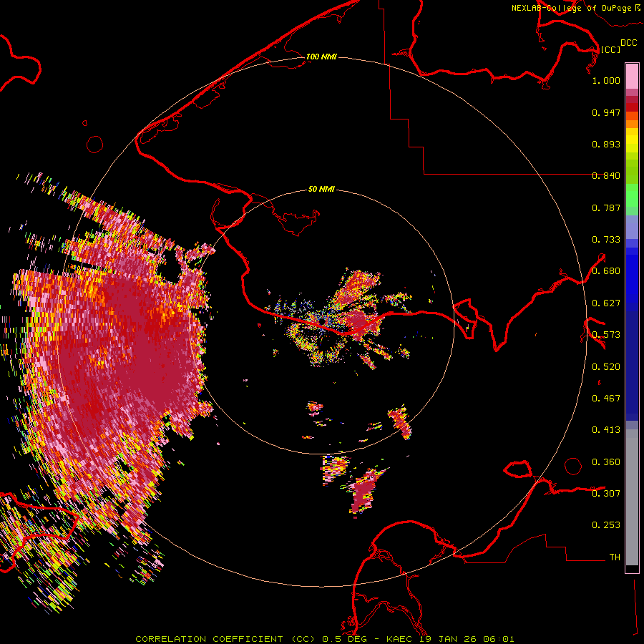Click the small red circle outline at upper left
The height and width of the screenshot is (644, 644).
pyautogui.click(x=95, y=145)
